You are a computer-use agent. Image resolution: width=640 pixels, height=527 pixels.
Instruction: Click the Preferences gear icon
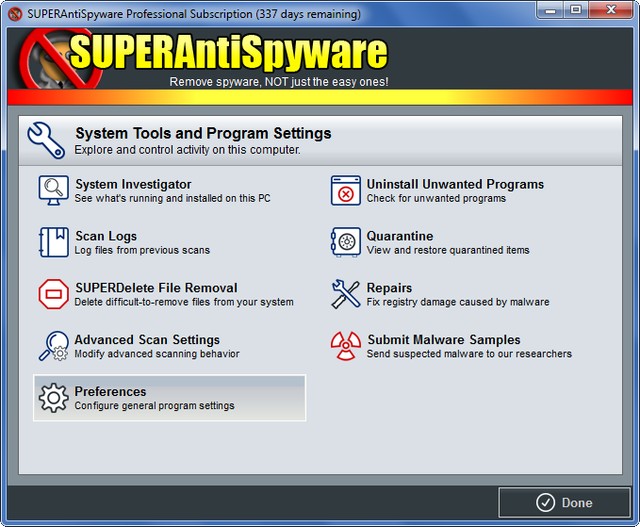point(53,398)
